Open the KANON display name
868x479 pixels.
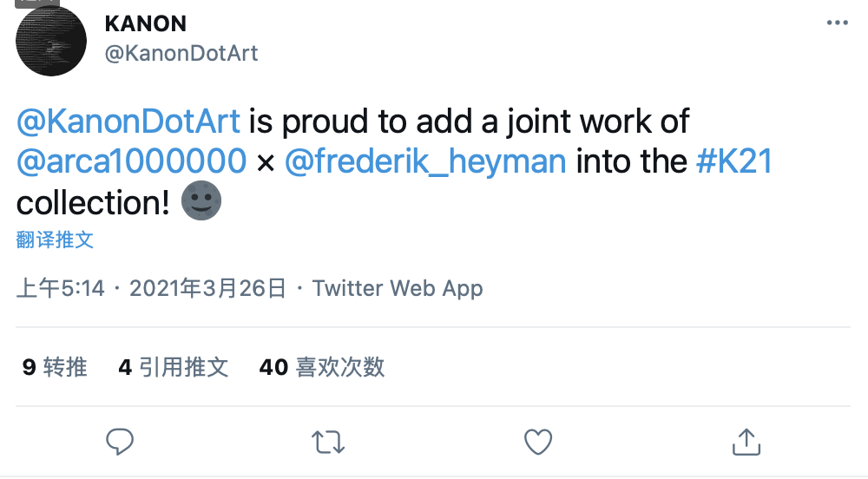(x=146, y=23)
